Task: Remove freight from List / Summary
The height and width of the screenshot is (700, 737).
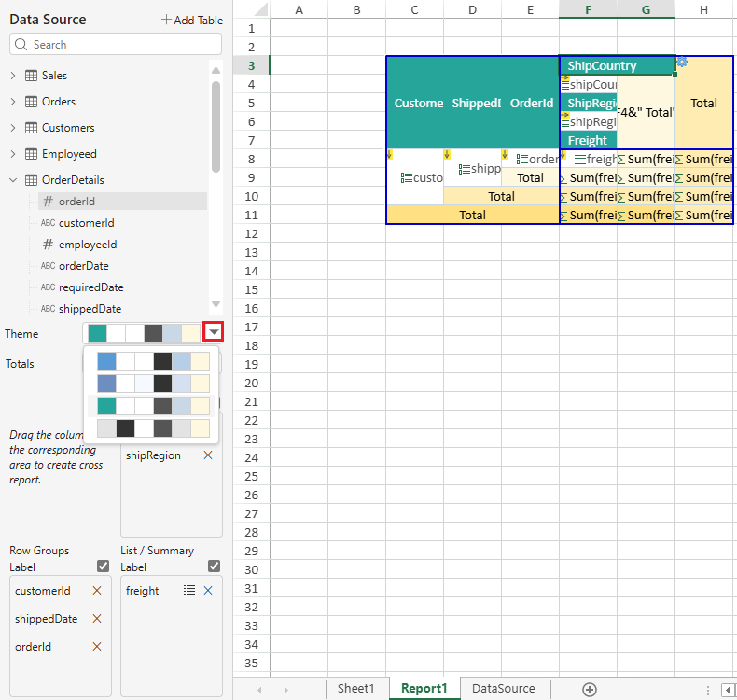Action: click(208, 591)
